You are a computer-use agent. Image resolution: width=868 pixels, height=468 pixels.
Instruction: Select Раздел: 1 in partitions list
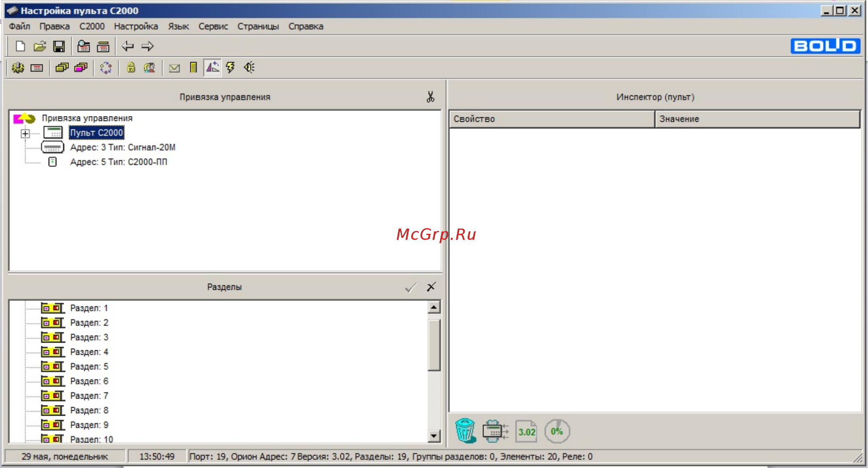pos(89,308)
